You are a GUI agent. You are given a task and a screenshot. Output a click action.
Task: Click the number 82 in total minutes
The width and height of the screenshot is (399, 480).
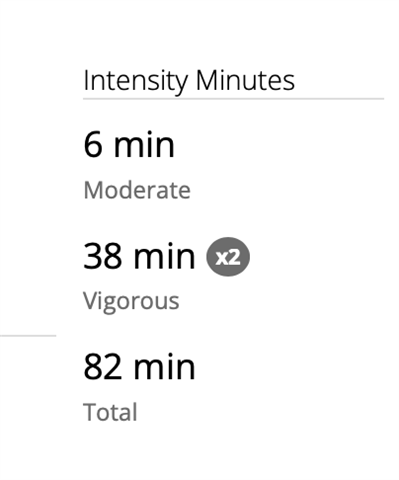pyautogui.click(x=102, y=367)
